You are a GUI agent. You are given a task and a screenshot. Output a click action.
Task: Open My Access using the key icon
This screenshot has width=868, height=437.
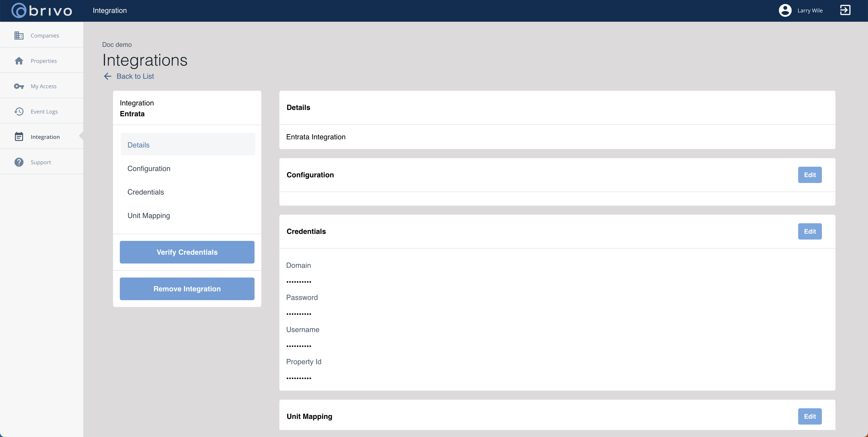click(x=19, y=86)
